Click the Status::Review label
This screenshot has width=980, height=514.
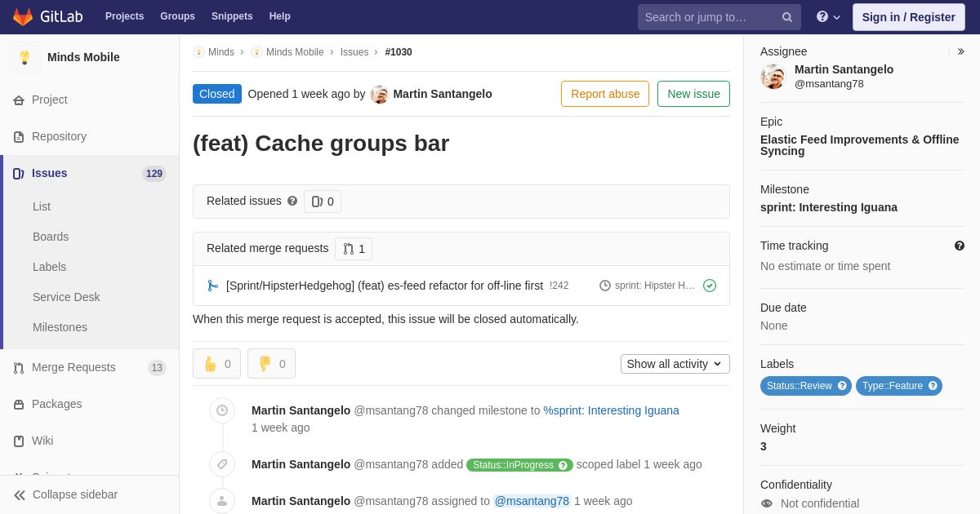(x=806, y=386)
